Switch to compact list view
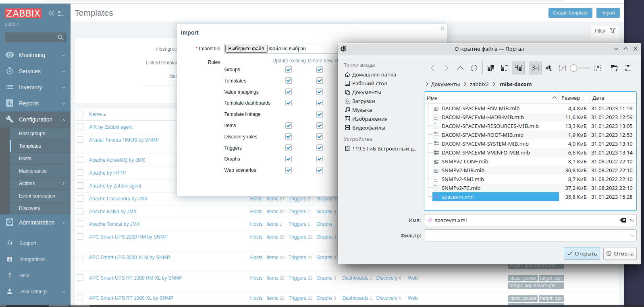The width and height of the screenshot is (644, 307). tap(505, 68)
